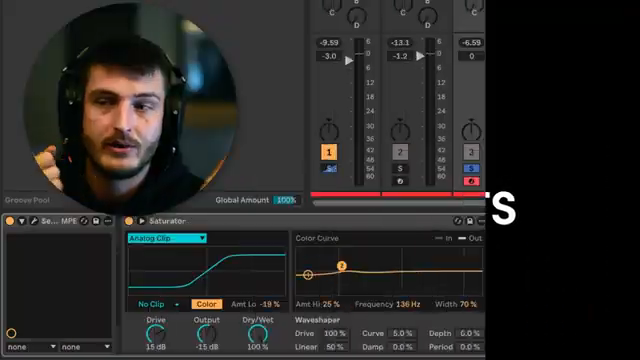
Task: Toggle track 1 activator button
Action: [x=329, y=152]
